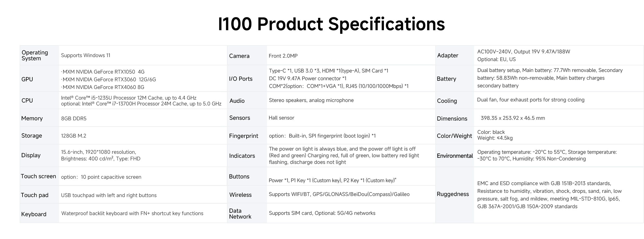
Task: Select the RTX3060 12G/6G GPU line
Action: [109, 79]
